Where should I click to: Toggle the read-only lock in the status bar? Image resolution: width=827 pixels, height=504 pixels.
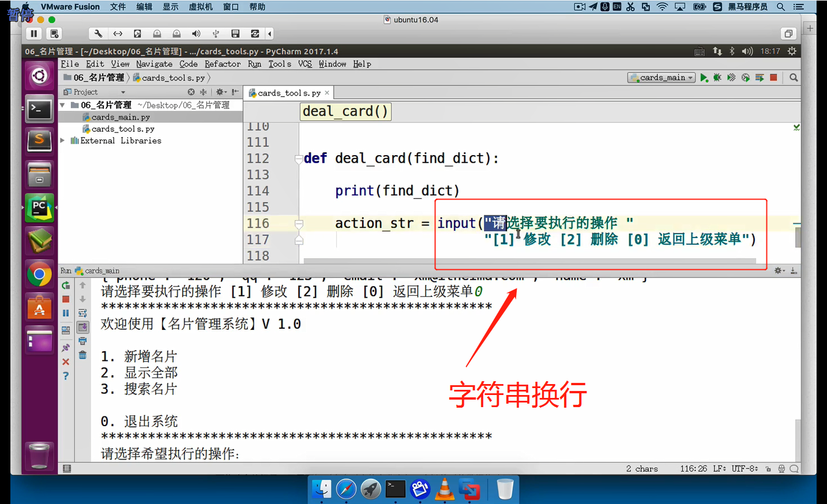coord(768,469)
